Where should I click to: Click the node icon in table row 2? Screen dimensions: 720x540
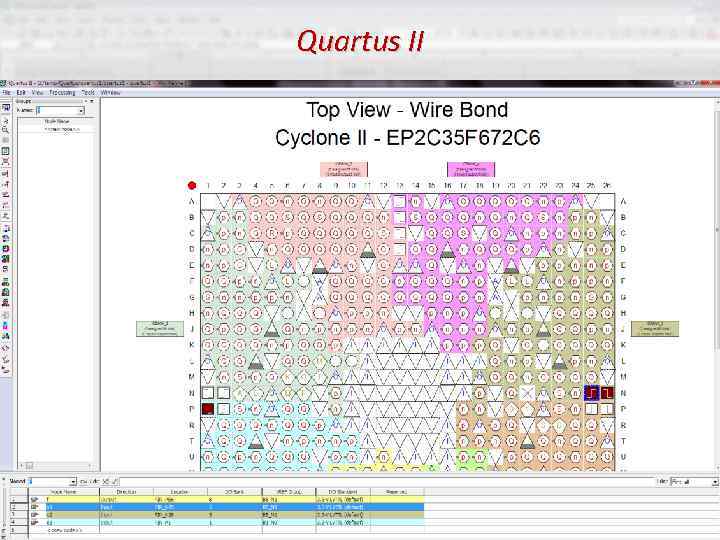pos(35,507)
